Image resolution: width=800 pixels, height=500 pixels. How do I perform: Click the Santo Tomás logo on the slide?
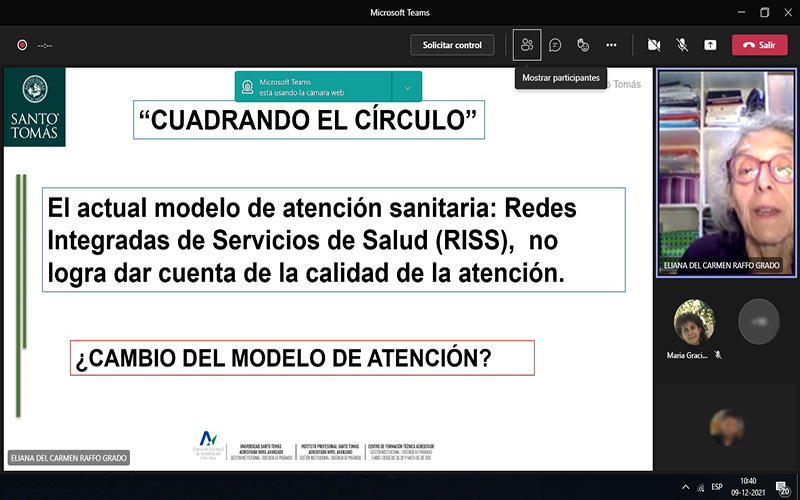click(35, 107)
